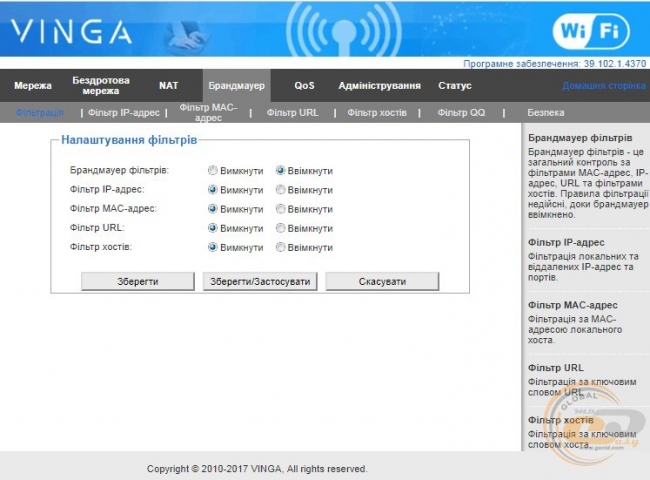Screen dimensions: 650x480
Task: Select Вимкнути for Брандмауер фільтрів
Action: click(213, 170)
